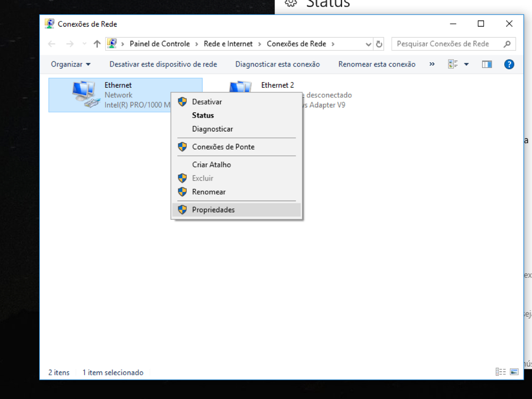Select the Ethernet adapter icon
The image size is (532, 399).
[86, 95]
